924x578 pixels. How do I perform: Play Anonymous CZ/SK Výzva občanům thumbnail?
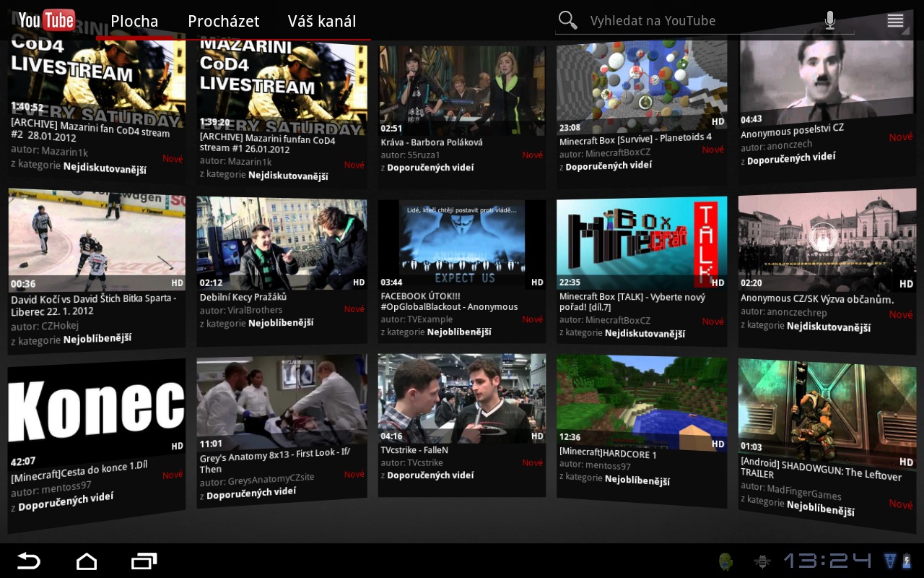tap(827, 241)
